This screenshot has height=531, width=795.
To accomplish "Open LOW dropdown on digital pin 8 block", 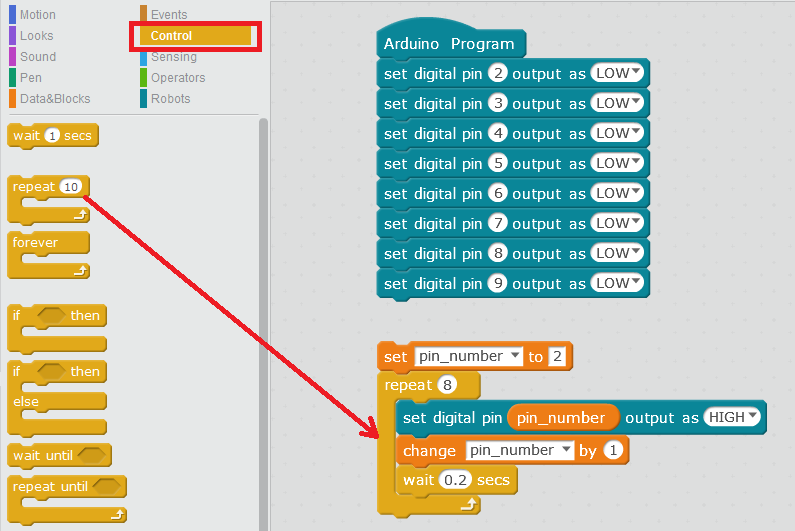I will coord(617,253).
